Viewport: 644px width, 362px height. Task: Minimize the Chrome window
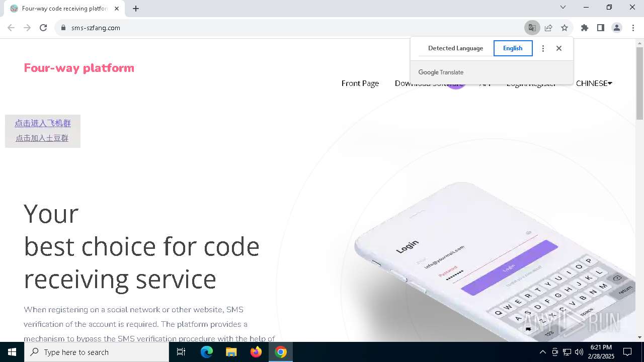586,7
